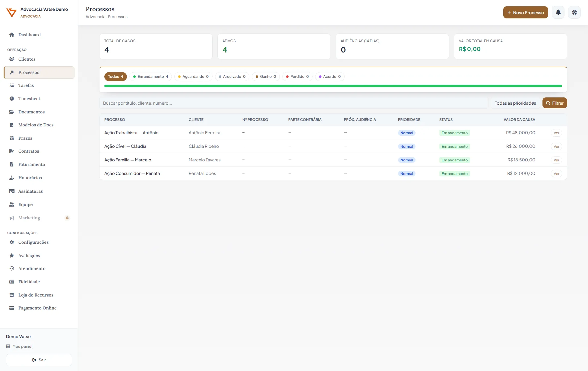Click the Configurações gear icon in sidebar
This screenshot has height=371, width=588.
tap(12, 242)
